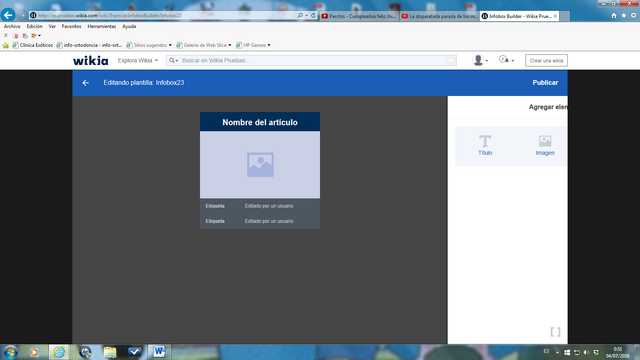Click the Wikia logo
This screenshot has width=640, height=360.
point(91,60)
